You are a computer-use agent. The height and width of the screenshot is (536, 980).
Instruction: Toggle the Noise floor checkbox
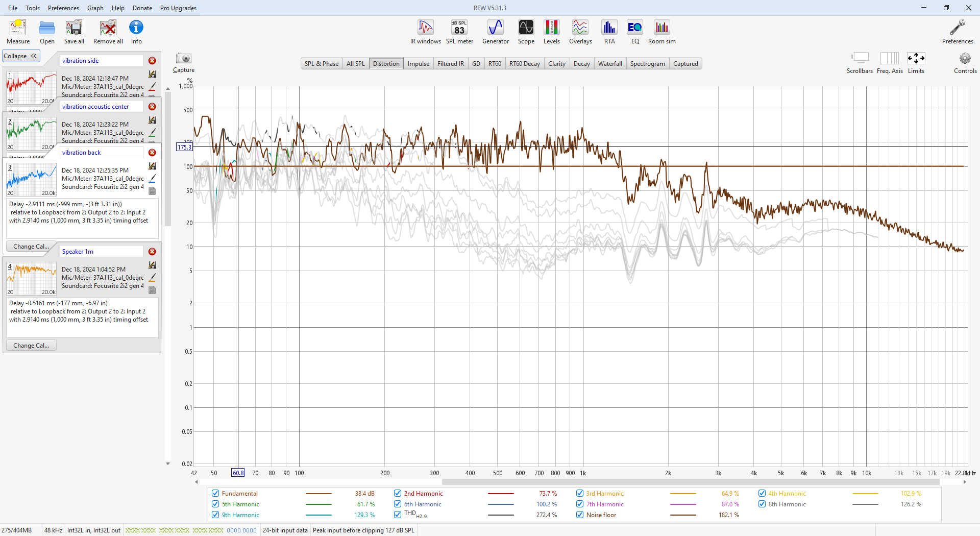580,515
